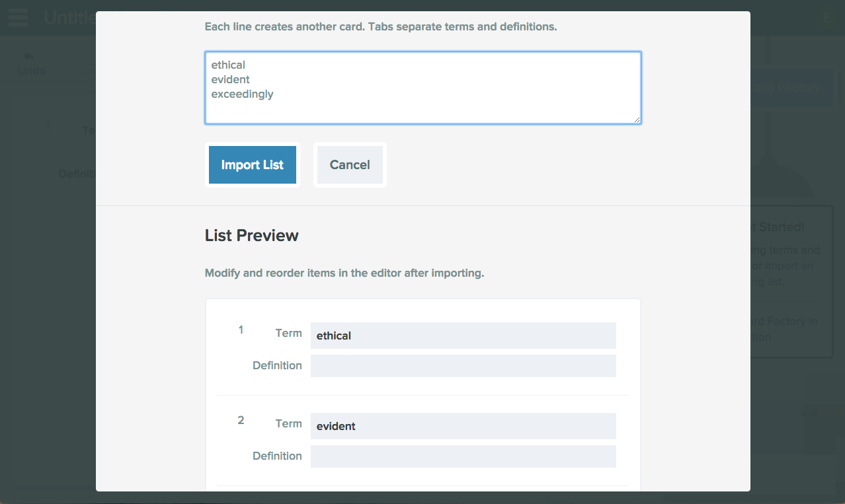Open the Card Factory panel
Image resolution: width=845 pixels, height=504 pixels.
point(791,88)
